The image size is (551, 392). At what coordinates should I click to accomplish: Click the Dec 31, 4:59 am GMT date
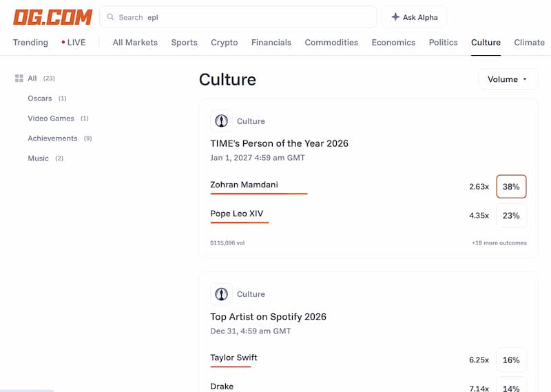(251, 331)
